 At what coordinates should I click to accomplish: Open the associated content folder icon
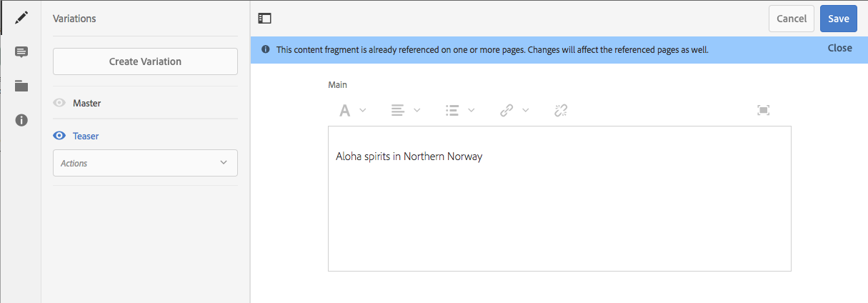click(21, 86)
